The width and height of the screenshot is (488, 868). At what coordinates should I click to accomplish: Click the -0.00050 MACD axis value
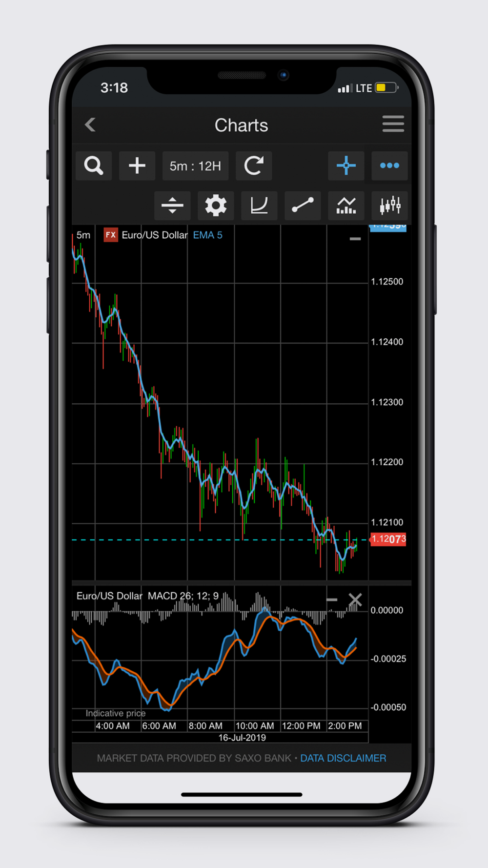pyautogui.click(x=388, y=707)
